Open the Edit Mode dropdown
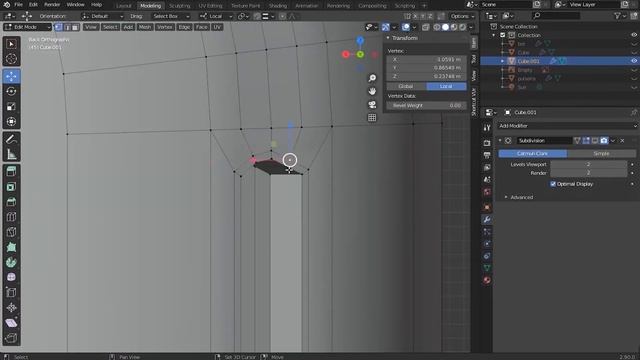This screenshot has height=360, width=640. tap(27, 27)
